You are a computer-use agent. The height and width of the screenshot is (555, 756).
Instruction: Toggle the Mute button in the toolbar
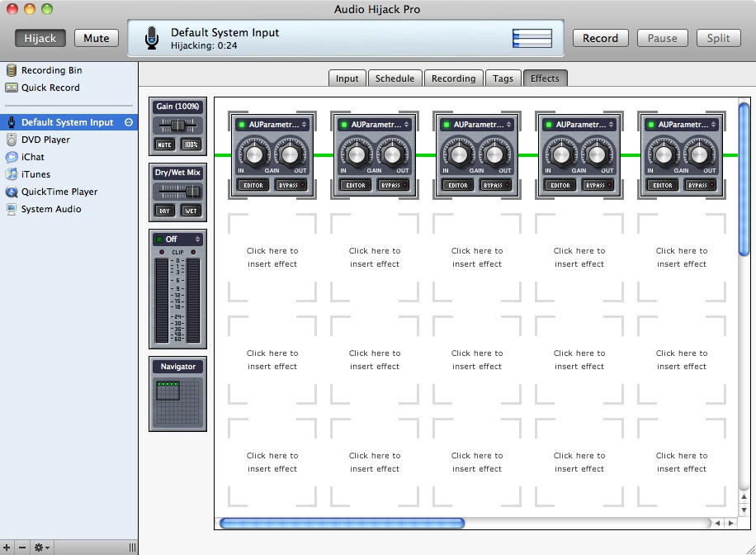(96, 38)
